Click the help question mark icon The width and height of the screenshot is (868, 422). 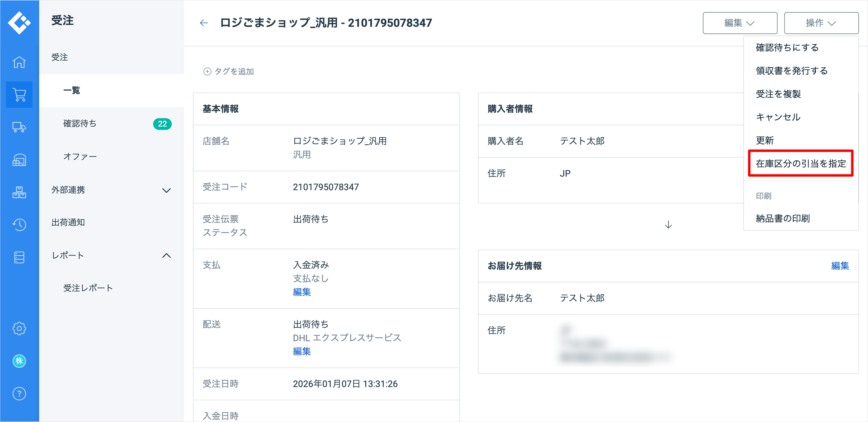click(19, 394)
